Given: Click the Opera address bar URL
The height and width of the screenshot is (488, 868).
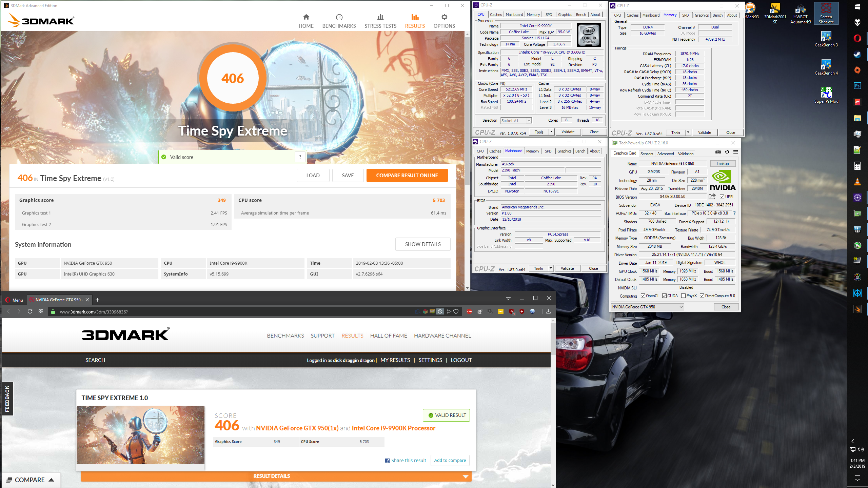Looking at the screenshot, I should coord(94,311).
